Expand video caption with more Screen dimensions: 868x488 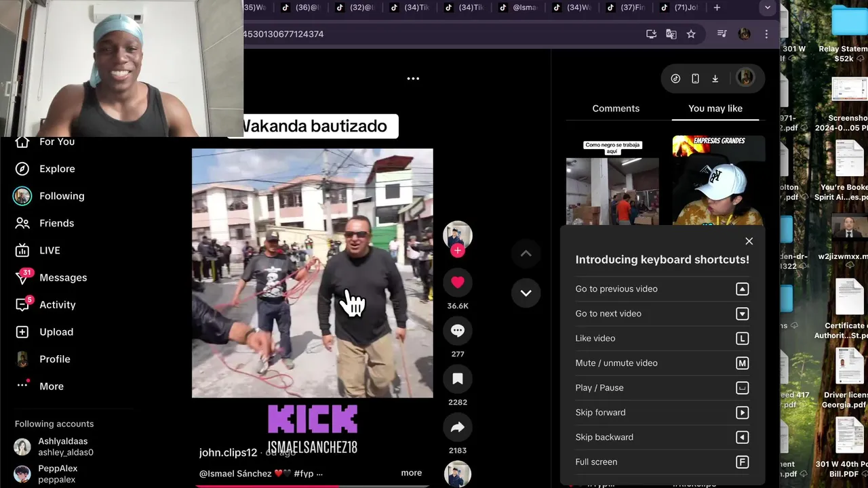412,473
